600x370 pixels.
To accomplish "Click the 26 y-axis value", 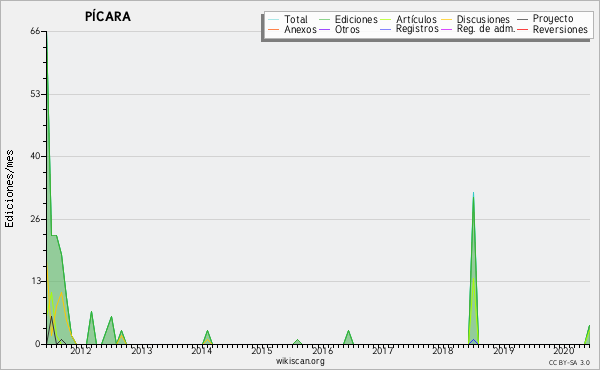I will pyautogui.click(x=35, y=219).
